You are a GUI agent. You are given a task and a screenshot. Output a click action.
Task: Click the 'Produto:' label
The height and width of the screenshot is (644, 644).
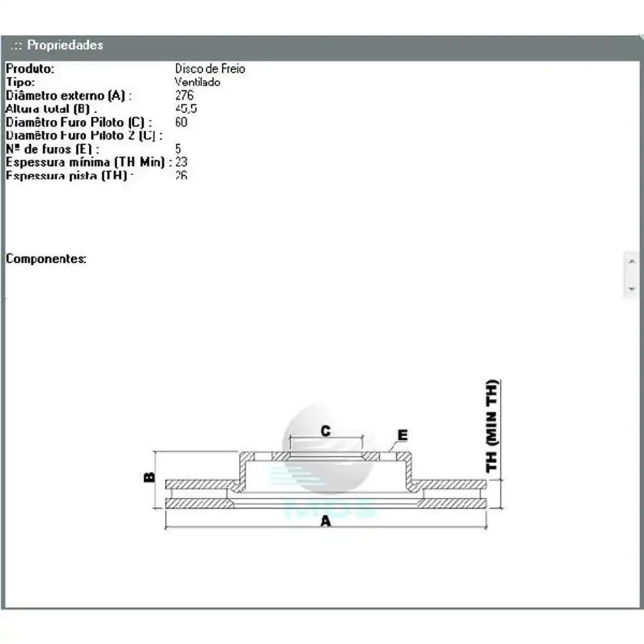click(30, 68)
